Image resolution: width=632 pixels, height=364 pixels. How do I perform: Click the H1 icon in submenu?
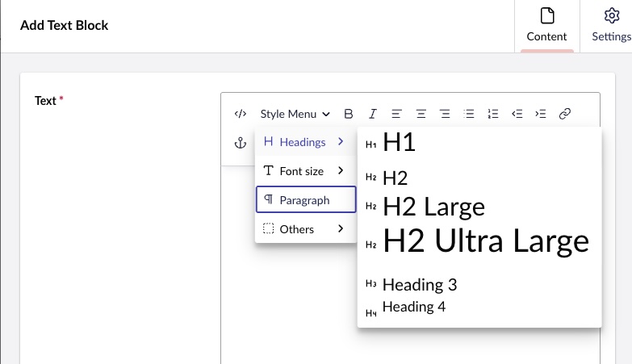(370, 144)
